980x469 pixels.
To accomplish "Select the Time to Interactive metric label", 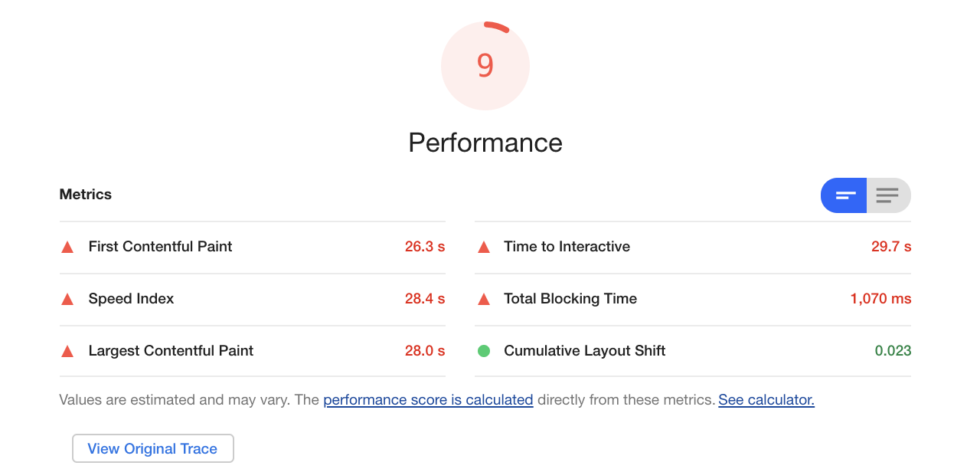I will (x=567, y=247).
